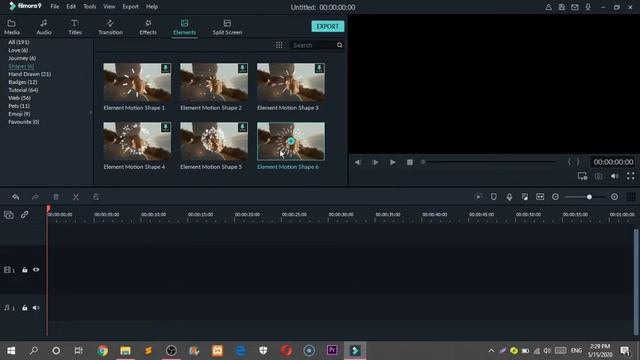Select Element Motion Shape 5 thumbnail
640x360 pixels.
[x=214, y=141]
